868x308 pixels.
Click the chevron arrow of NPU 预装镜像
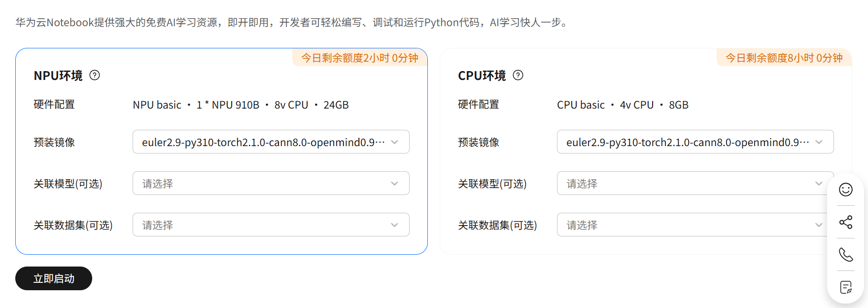(x=395, y=142)
